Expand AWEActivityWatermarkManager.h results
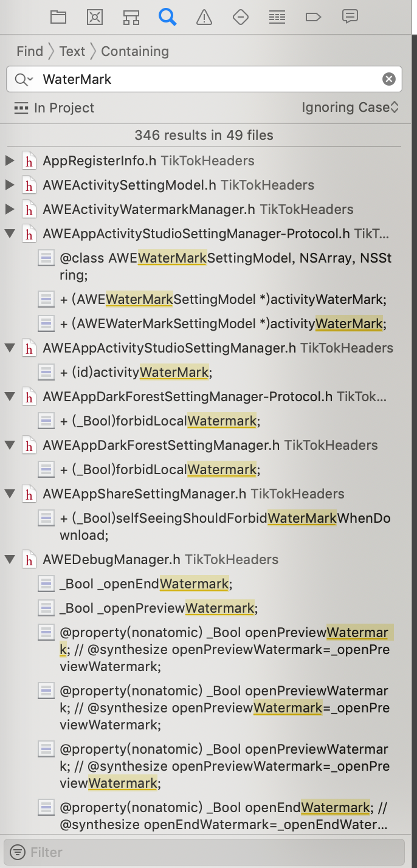 click(x=9, y=209)
